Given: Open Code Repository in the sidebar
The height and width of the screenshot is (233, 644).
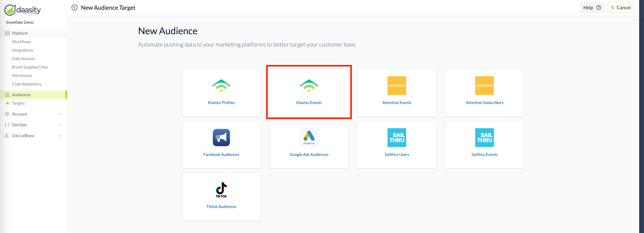Looking at the screenshot, I should click(x=27, y=84).
